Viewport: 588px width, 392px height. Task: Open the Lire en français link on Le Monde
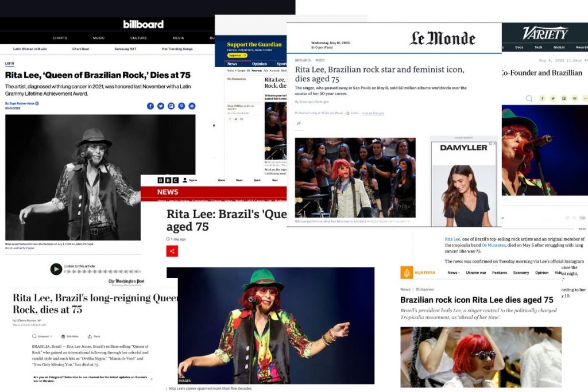(x=373, y=113)
